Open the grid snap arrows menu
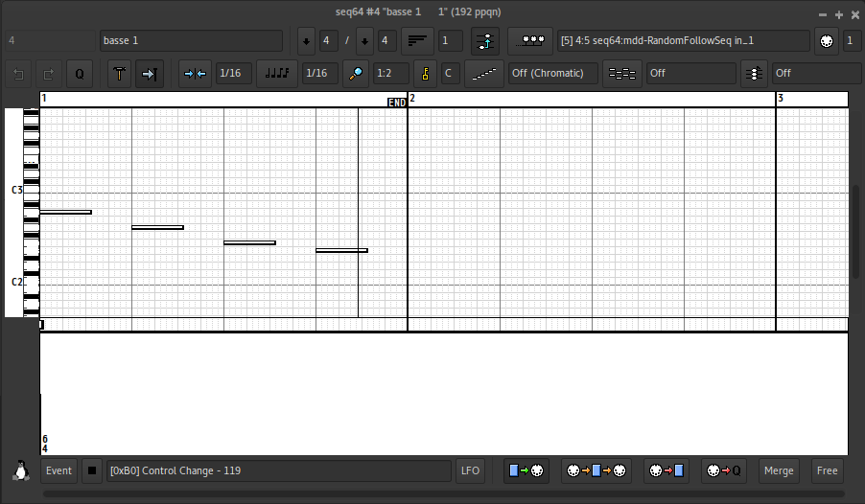Viewport: 865px width, 504px height. pyautogui.click(x=195, y=74)
